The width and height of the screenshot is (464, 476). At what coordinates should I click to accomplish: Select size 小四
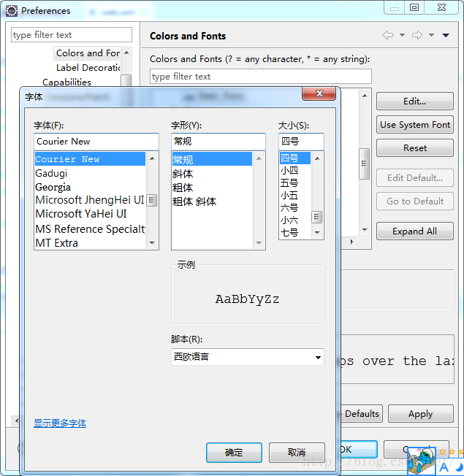(295, 171)
